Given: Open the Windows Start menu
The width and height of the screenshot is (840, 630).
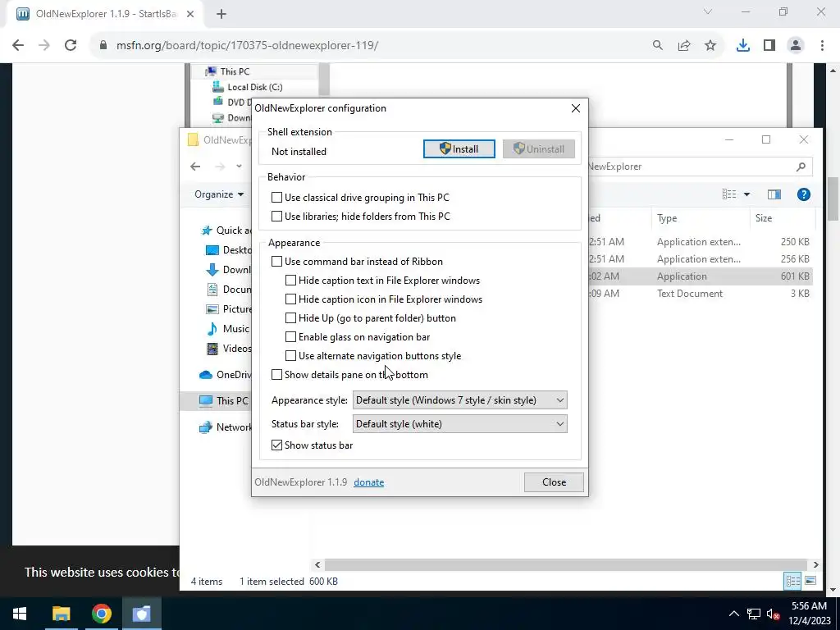Looking at the screenshot, I should (x=20, y=614).
